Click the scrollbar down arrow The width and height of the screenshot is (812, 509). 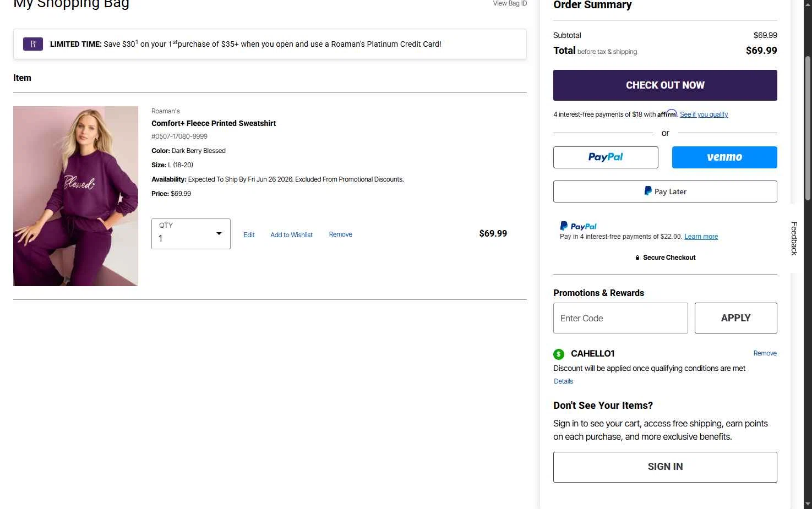808,503
